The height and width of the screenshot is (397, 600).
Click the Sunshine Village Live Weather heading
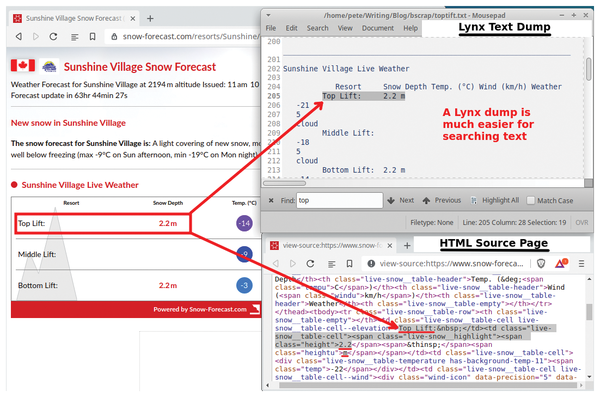(80, 185)
